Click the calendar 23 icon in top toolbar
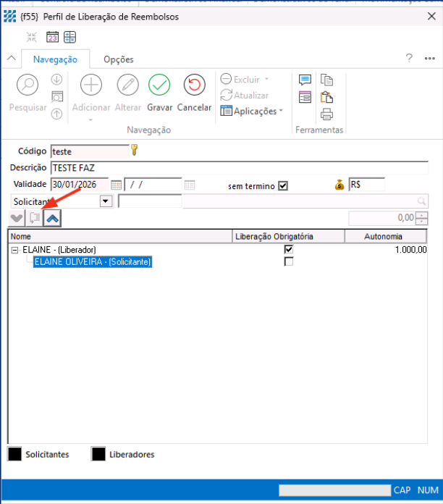The image size is (443, 504). point(53,37)
